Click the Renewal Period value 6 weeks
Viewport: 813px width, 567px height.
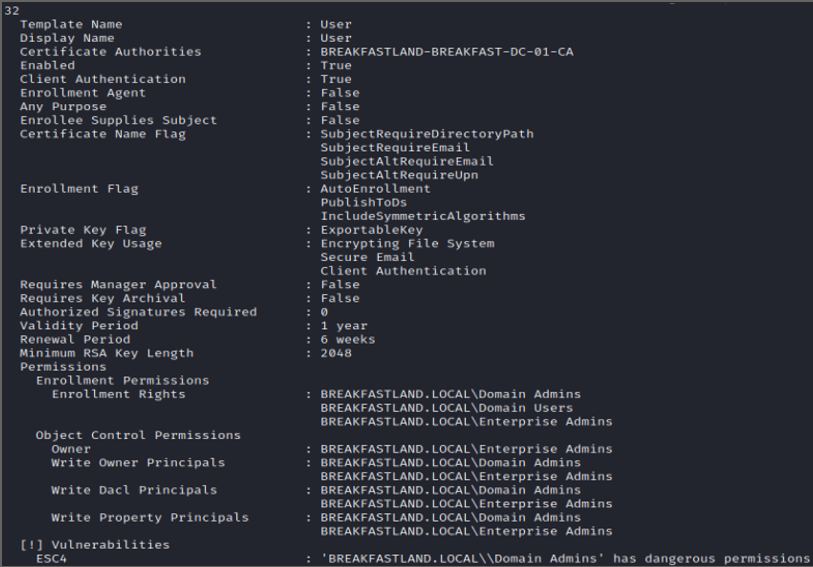[x=348, y=339]
